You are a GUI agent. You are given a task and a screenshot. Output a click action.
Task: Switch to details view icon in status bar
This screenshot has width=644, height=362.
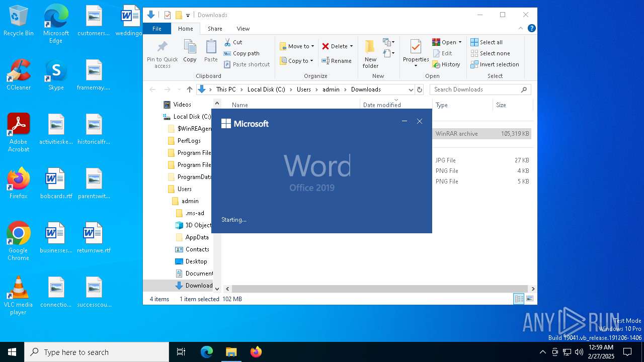[x=519, y=299]
